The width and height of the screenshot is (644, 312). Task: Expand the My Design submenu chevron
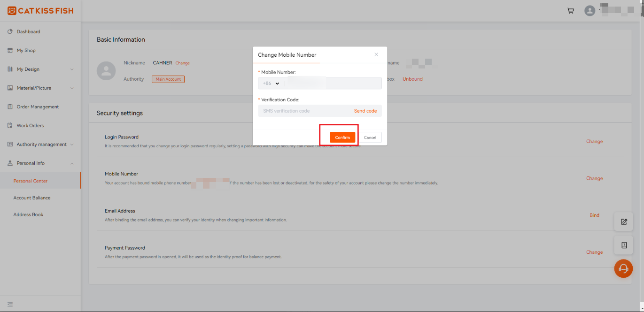(x=72, y=69)
